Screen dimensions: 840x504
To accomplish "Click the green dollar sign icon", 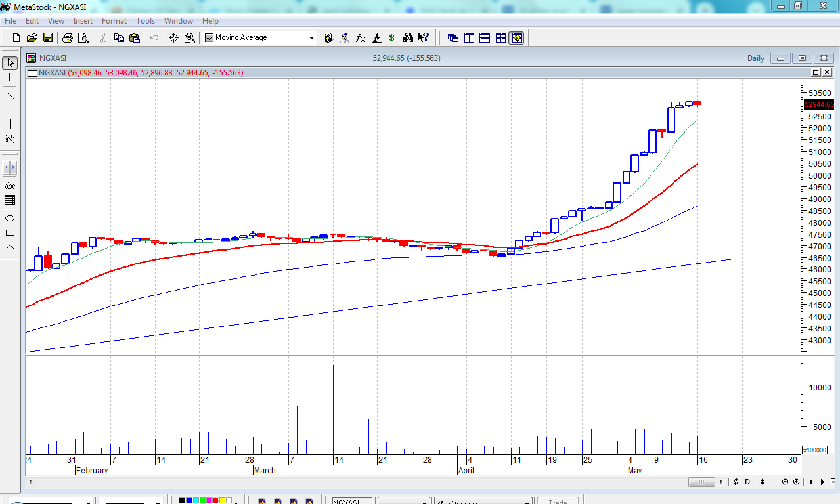I will (392, 37).
